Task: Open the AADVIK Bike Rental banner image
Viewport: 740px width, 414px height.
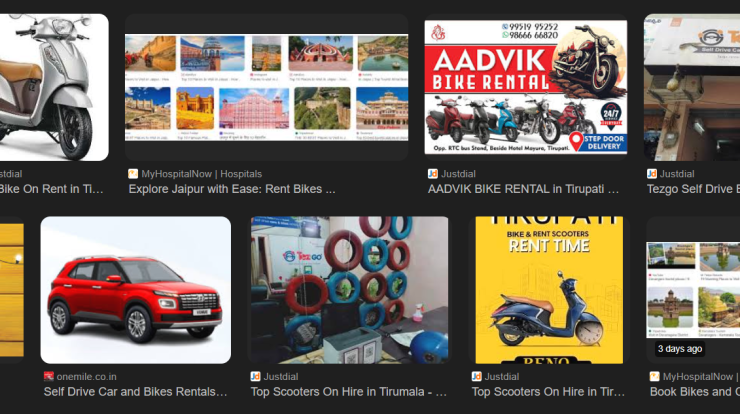Action: [x=526, y=87]
